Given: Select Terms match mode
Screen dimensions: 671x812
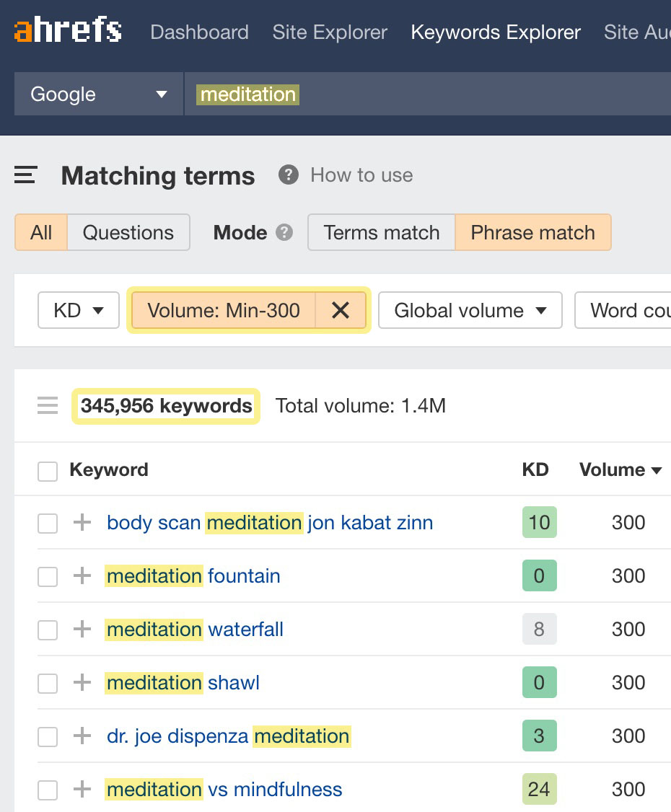Looking at the screenshot, I should [x=381, y=233].
